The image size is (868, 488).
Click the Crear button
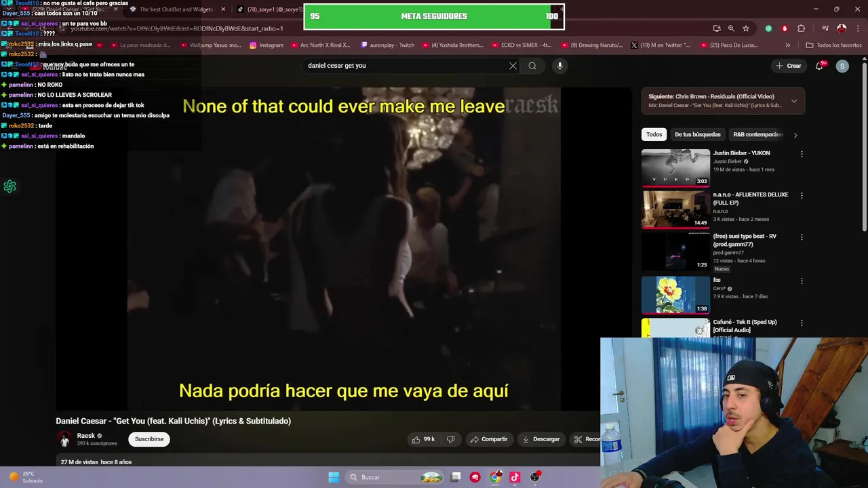pyautogui.click(x=789, y=66)
